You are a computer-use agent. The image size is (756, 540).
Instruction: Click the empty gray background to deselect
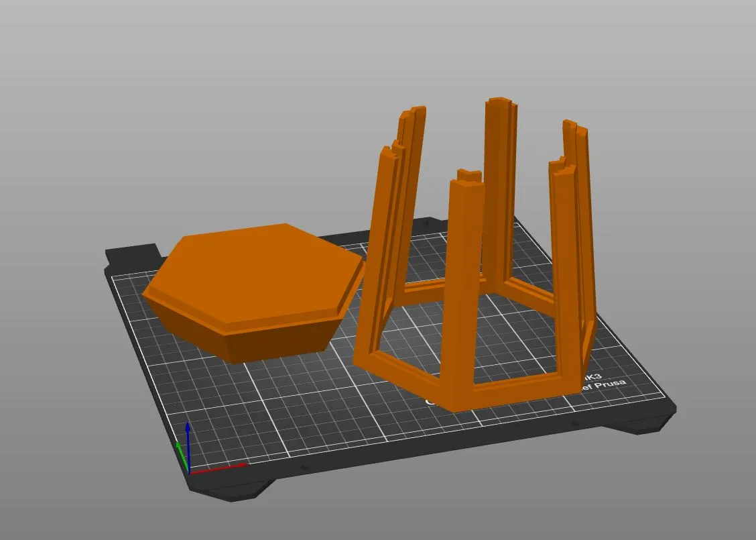pos(193,97)
